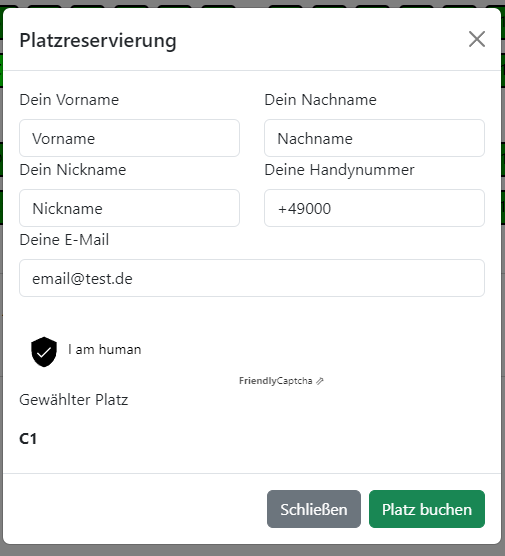Click the gray Schließen button

314,509
